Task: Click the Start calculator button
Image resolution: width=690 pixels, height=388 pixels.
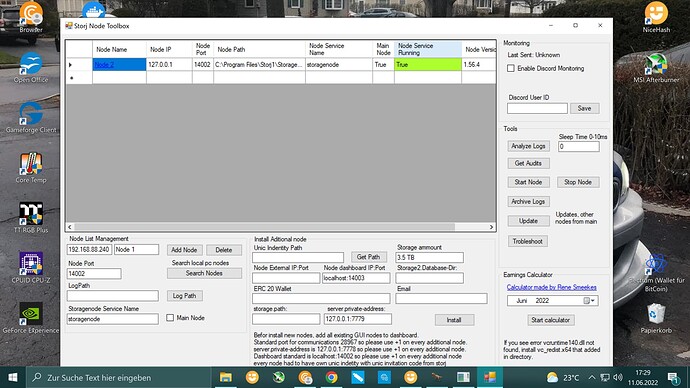Action: [x=551, y=320]
